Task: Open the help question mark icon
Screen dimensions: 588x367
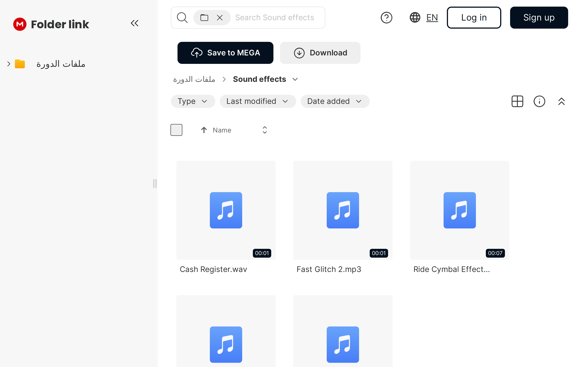Action: tap(386, 17)
